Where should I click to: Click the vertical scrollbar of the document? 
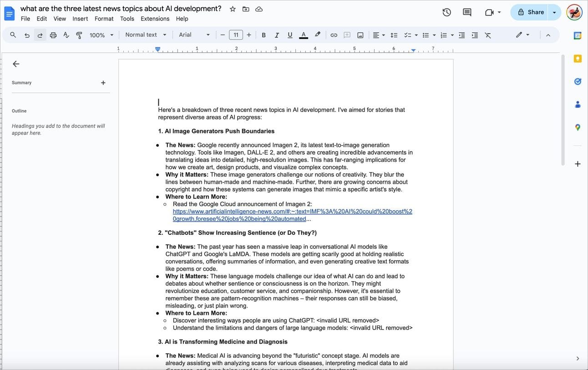tap(563, 111)
